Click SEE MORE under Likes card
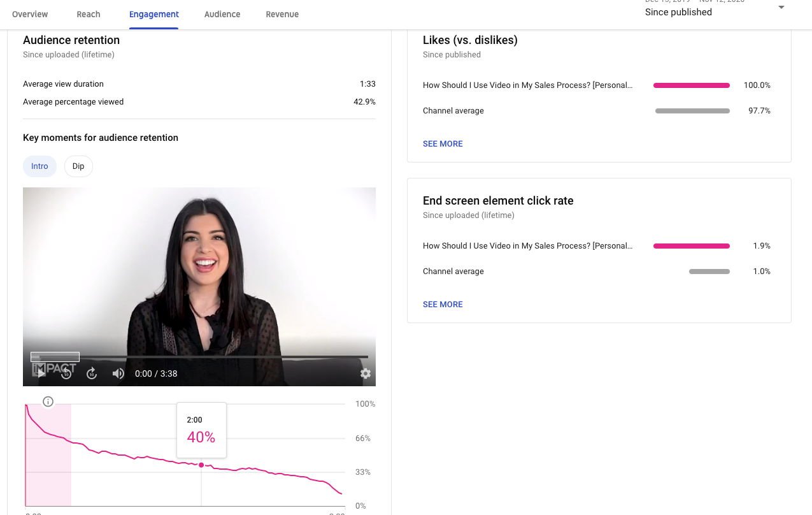Image resolution: width=812 pixels, height=515 pixels. tap(443, 144)
